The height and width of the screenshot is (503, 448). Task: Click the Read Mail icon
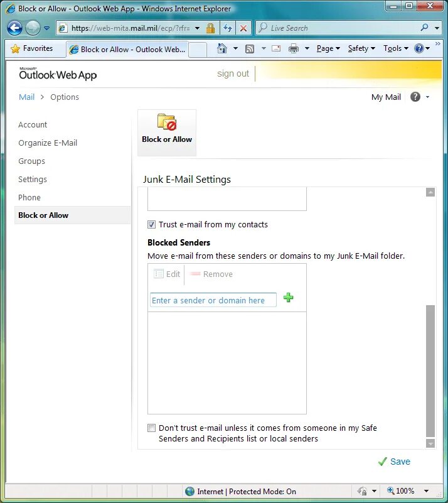(276, 48)
